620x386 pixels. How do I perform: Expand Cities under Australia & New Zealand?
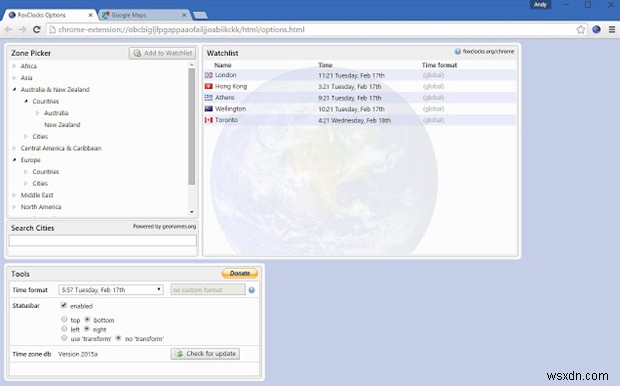(26, 136)
